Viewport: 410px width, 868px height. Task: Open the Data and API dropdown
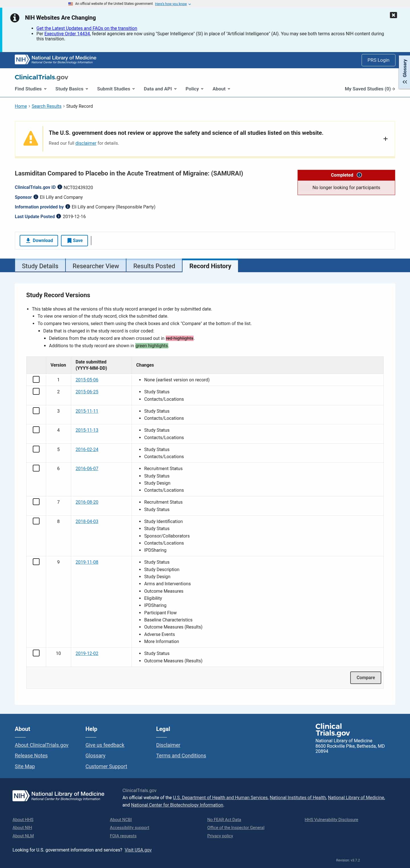coord(160,89)
